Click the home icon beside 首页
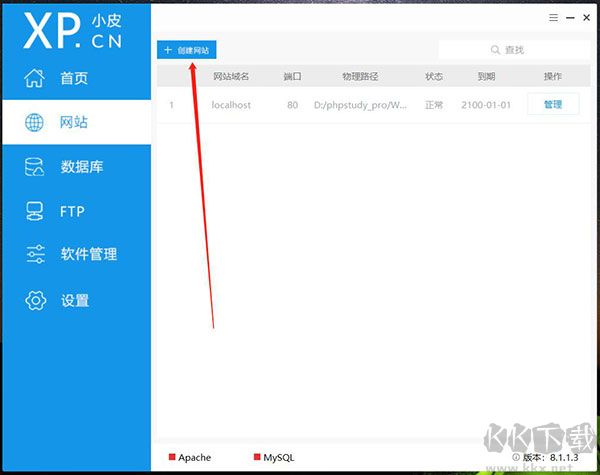Viewport: 600px width, 475px height. [34, 78]
